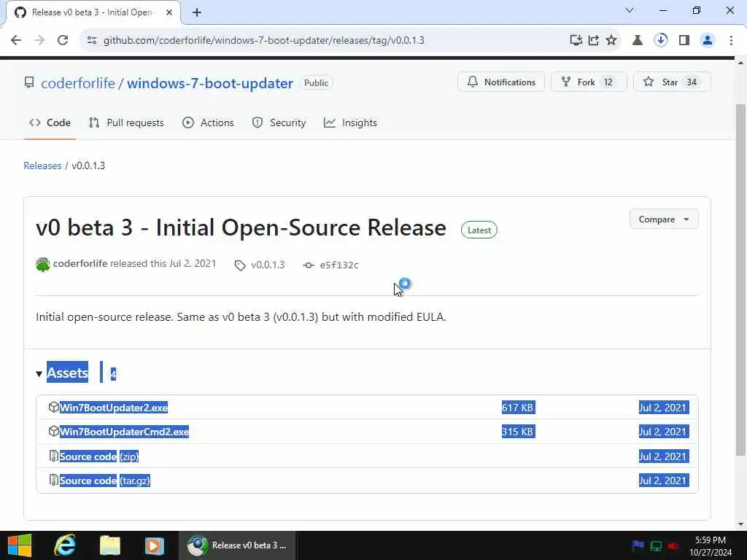Download Source code (zip)
Image resolution: width=747 pixels, height=560 pixels.
coord(99,456)
